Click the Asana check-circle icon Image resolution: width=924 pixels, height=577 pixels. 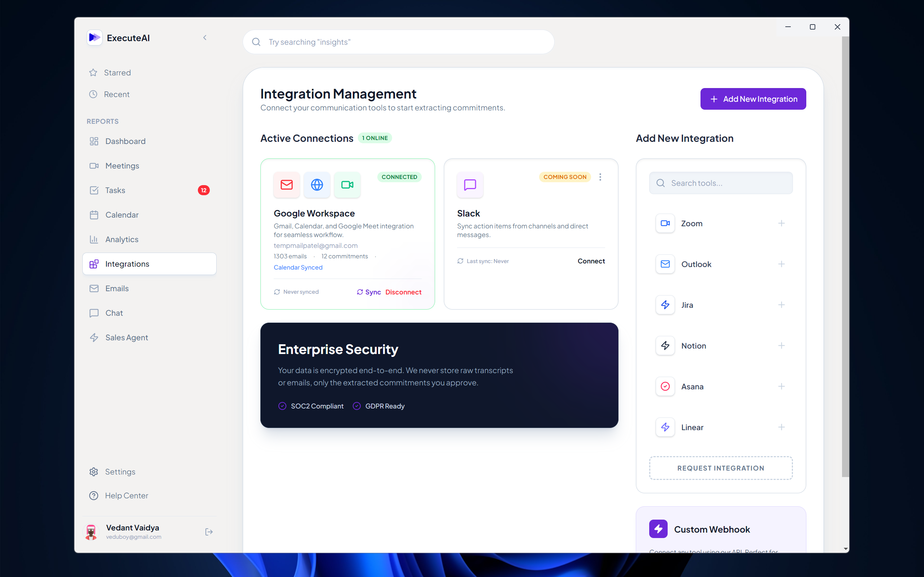[x=665, y=386]
